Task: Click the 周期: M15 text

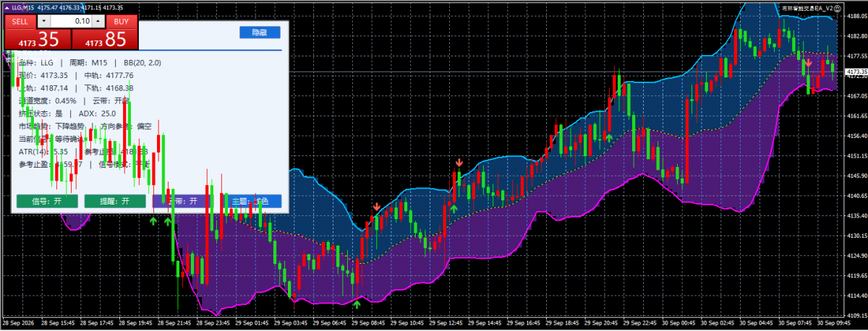Action: (x=88, y=63)
